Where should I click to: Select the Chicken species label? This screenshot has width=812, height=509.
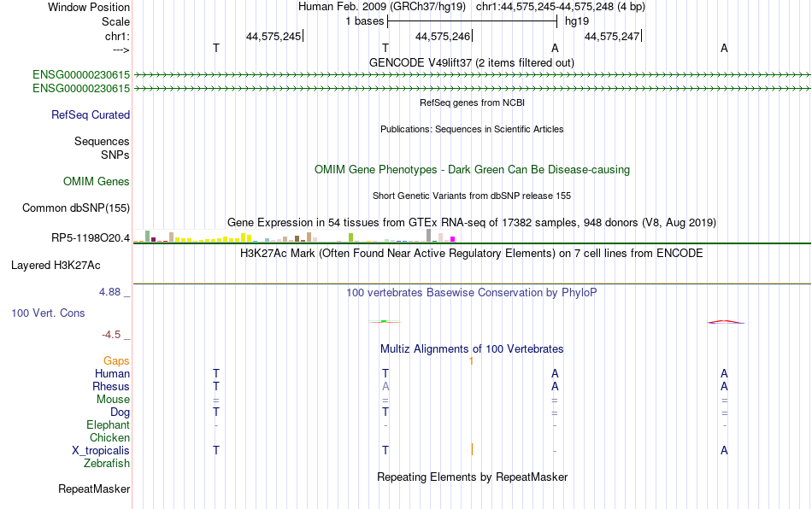(109, 437)
